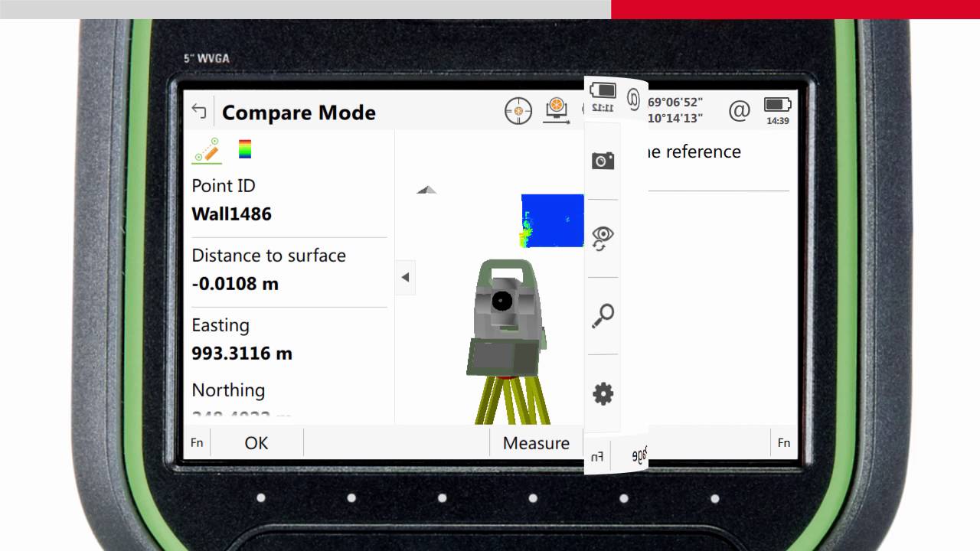Click the Compare Mode title
Viewport: 980px width, 551px height.
point(299,112)
